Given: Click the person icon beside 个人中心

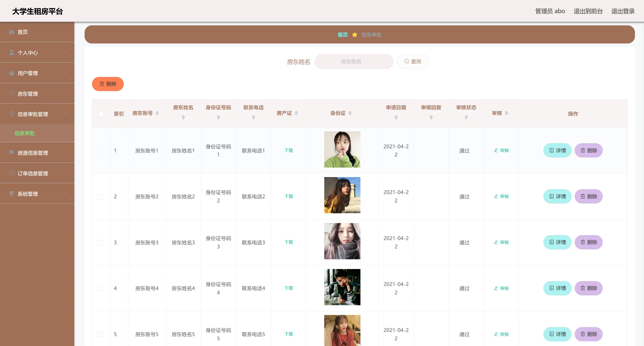Looking at the screenshot, I should 12,52.
